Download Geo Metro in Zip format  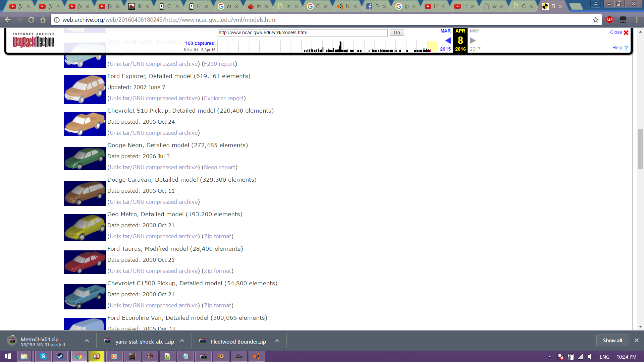(x=218, y=236)
